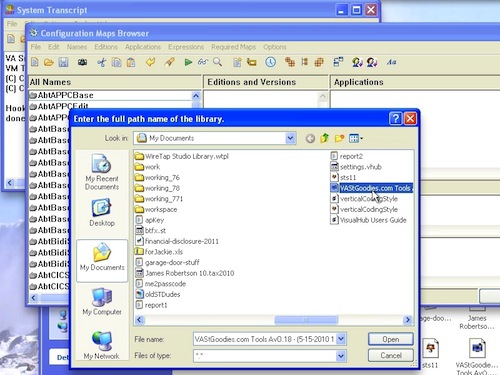This screenshot has height=375, width=500.
Task: Click the New document toolbar icon in Configuration Maps Browser
Action: [35, 62]
